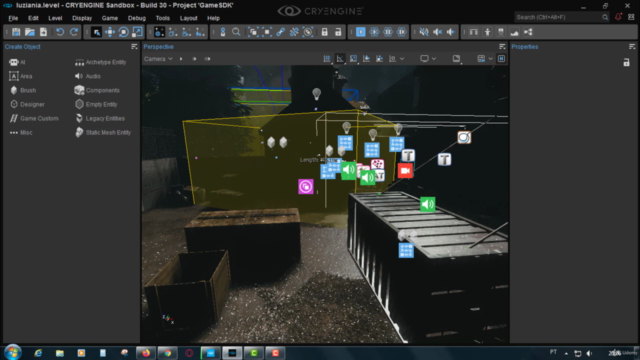Activate the Move tool
The image size is (640, 360).
(110, 32)
